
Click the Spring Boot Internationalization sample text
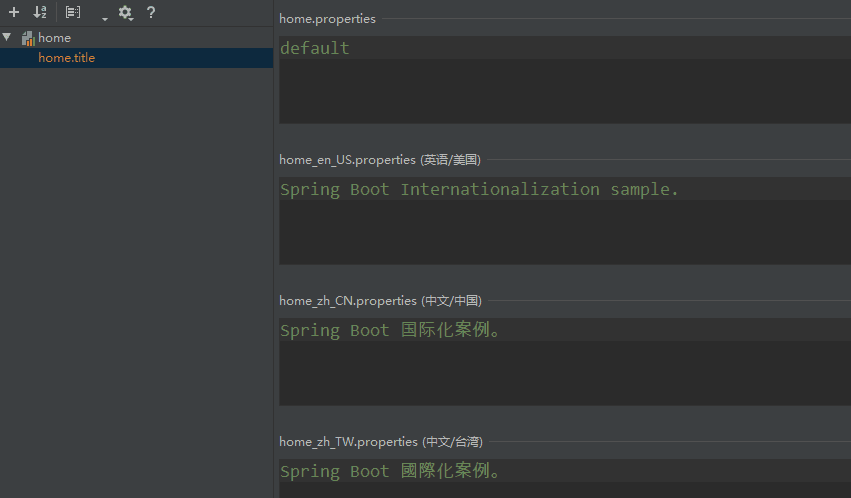click(x=479, y=189)
